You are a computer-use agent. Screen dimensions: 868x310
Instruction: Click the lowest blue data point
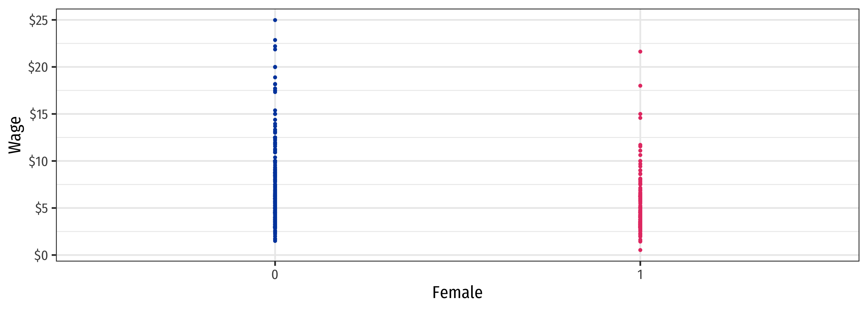click(275, 241)
